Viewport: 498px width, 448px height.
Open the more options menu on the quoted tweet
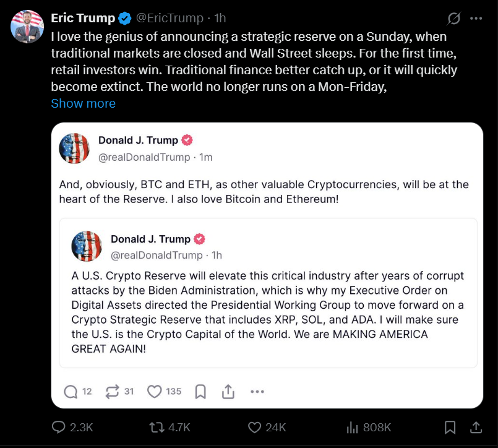coord(257,391)
